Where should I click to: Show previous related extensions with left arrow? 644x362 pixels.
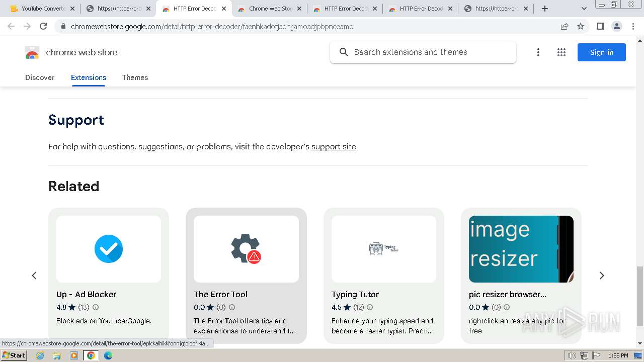tap(34, 276)
